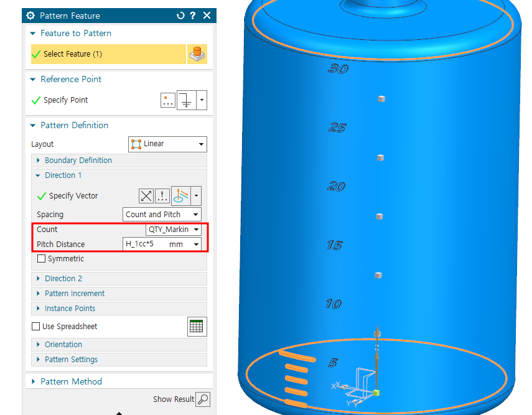Expand the Pattern Method group
This screenshot has height=415, width=532.
tap(71, 381)
